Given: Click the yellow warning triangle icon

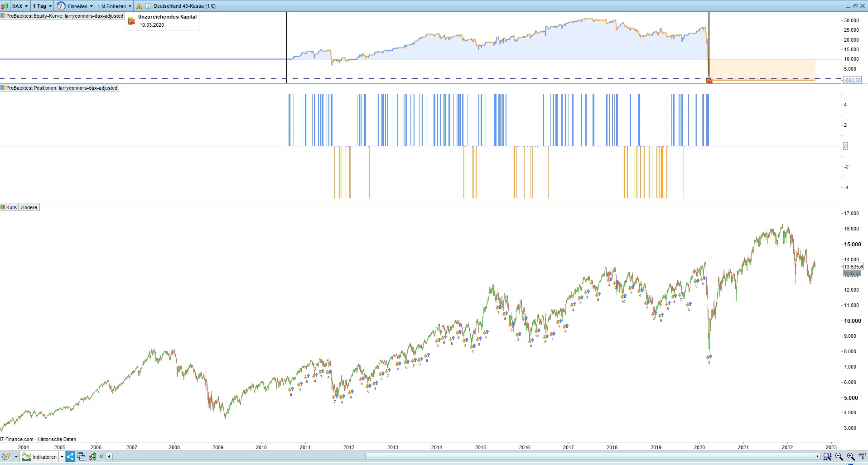Looking at the screenshot, I should click(x=139, y=6).
